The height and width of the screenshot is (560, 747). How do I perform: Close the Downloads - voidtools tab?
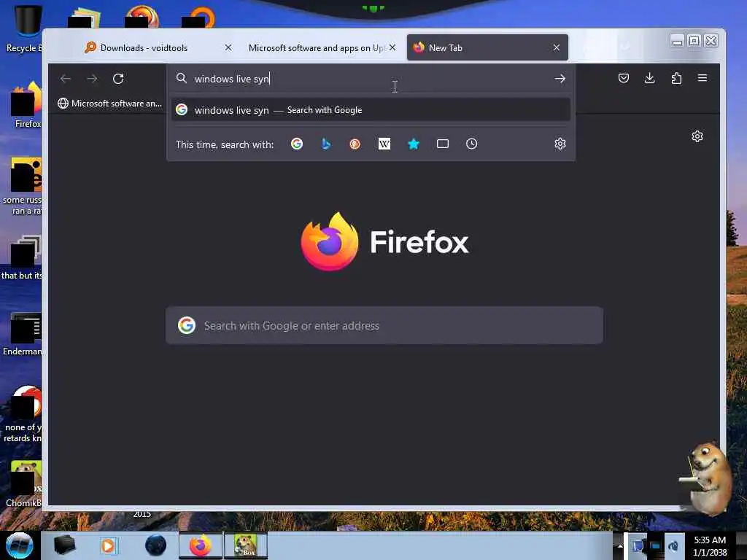tap(228, 47)
